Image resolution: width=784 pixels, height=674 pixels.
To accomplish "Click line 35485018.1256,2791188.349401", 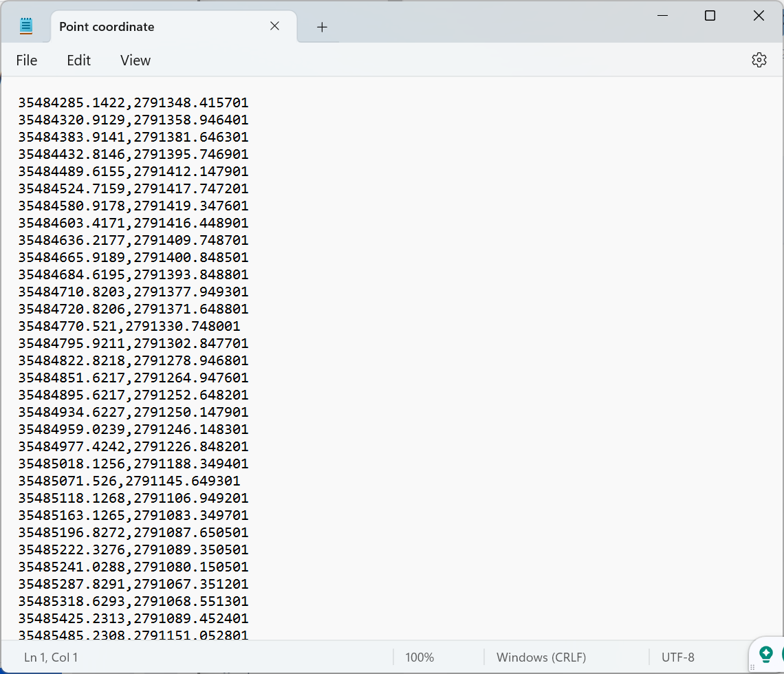I will [133, 464].
